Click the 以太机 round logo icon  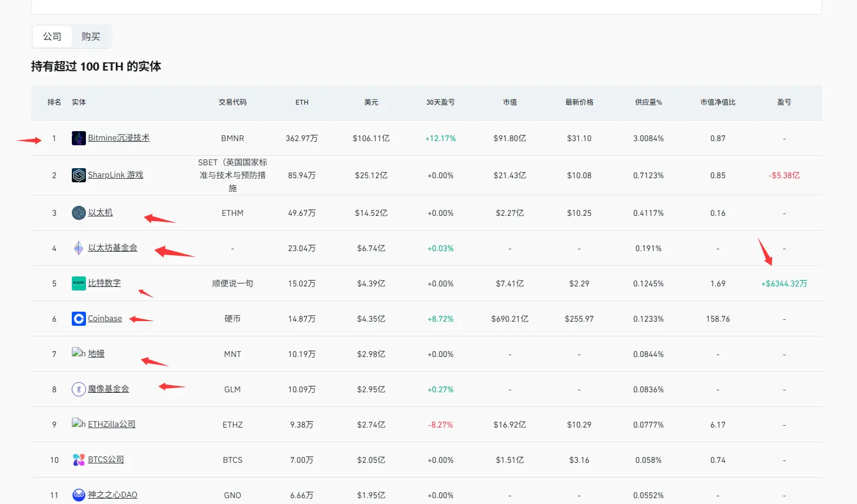79,213
